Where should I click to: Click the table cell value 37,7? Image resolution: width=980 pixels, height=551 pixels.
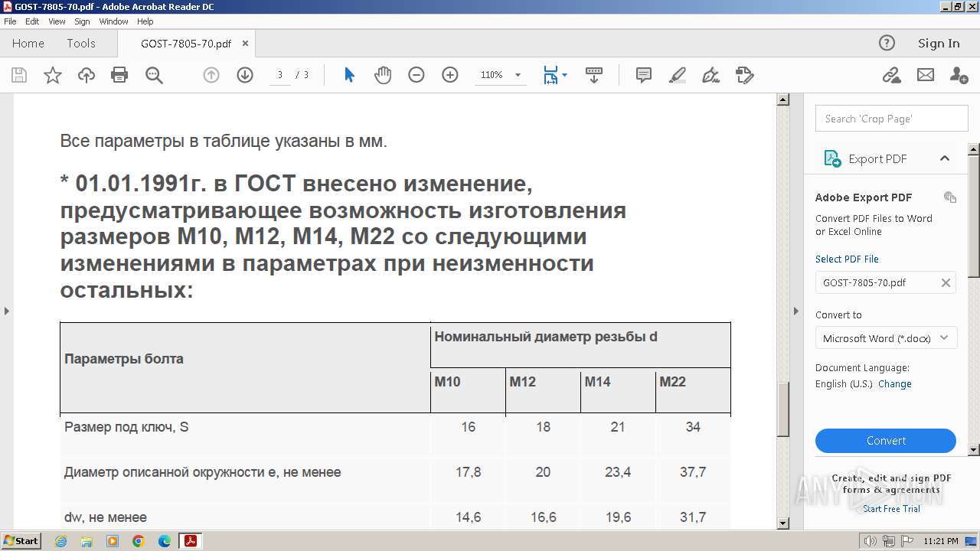(693, 472)
